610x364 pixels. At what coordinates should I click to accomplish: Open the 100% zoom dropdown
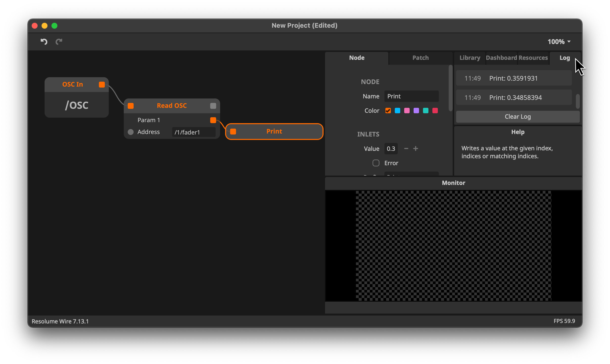(559, 42)
